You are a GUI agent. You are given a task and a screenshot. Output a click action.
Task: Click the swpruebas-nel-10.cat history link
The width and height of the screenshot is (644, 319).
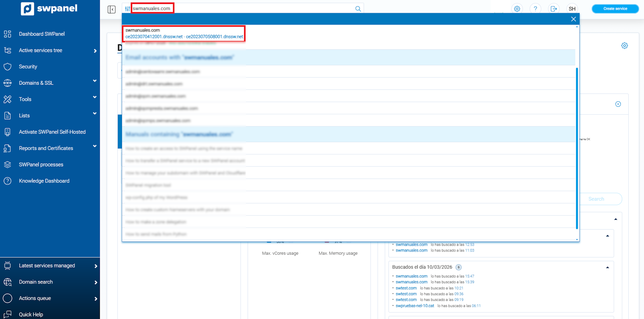click(x=415, y=306)
